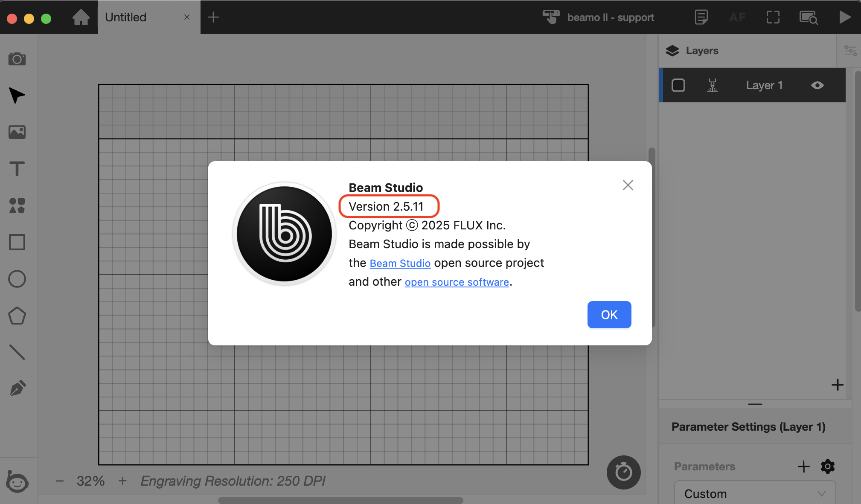Viewport: 861px width, 504px height.
Task: Go to the Home screen
Action: (x=81, y=17)
